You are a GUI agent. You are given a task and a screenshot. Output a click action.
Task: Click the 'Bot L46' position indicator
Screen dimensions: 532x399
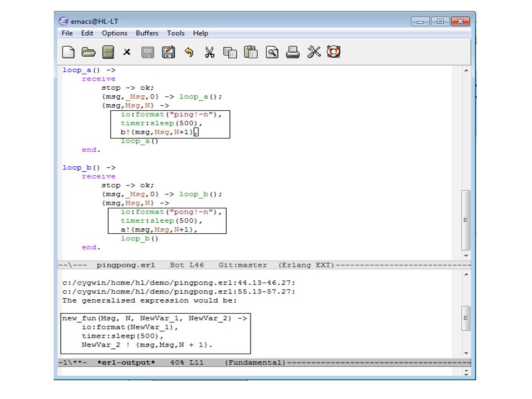pyautogui.click(x=187, y=265)
